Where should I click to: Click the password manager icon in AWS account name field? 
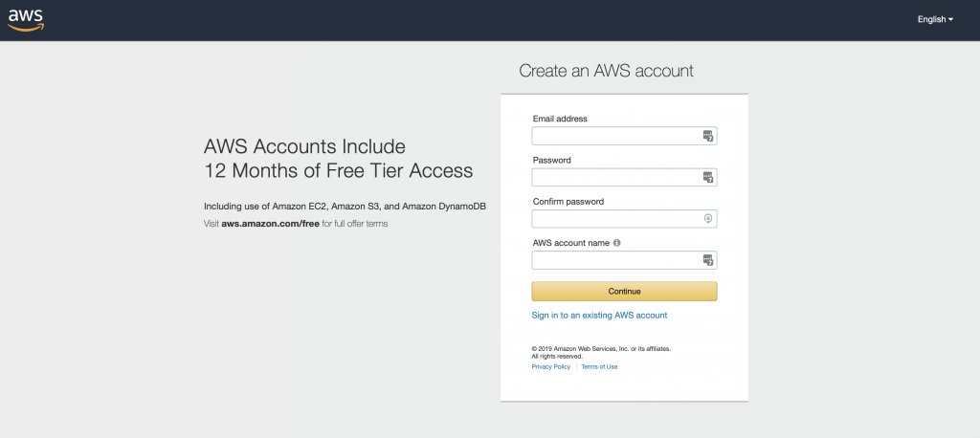(x=707, y=260)
